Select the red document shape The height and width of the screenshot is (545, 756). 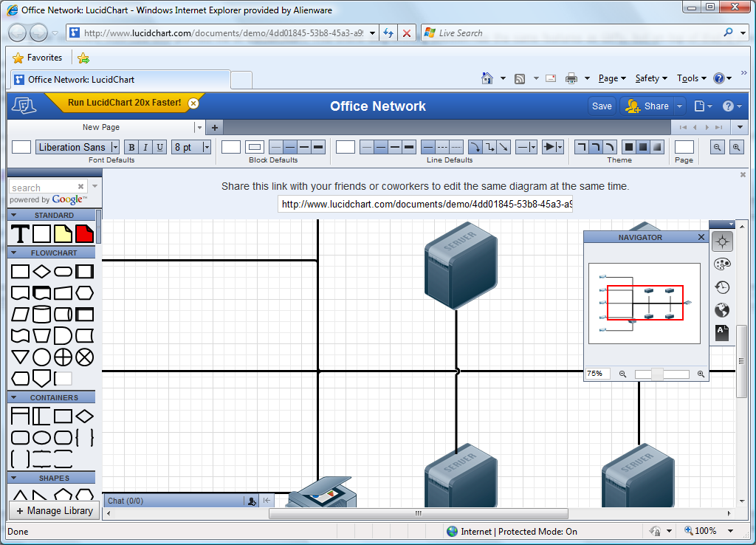tap(84, 234)
